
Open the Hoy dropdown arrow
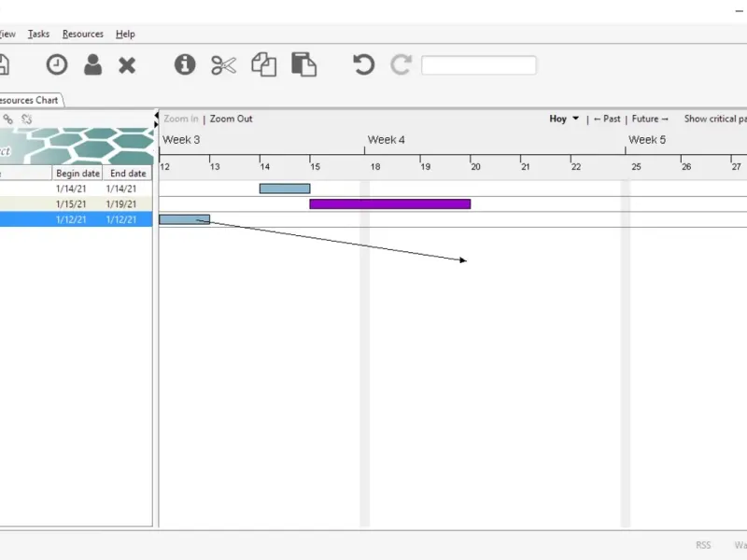point(575,119)
